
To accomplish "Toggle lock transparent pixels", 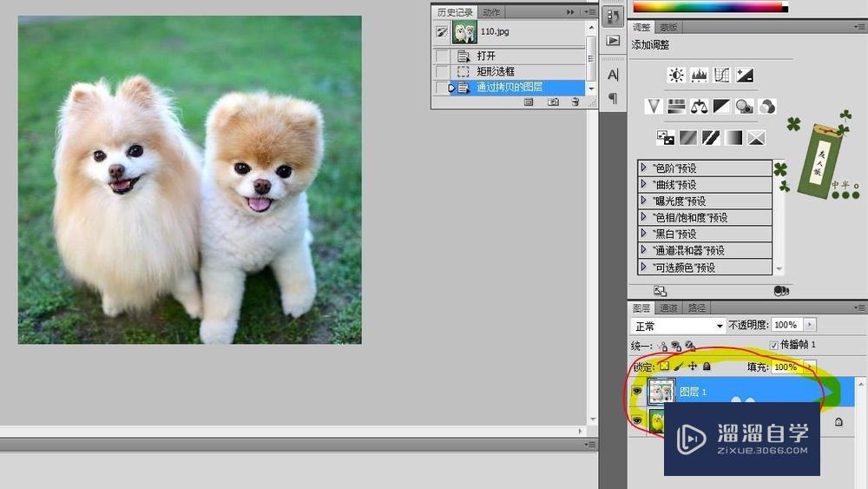I will [x=664, y=366].
